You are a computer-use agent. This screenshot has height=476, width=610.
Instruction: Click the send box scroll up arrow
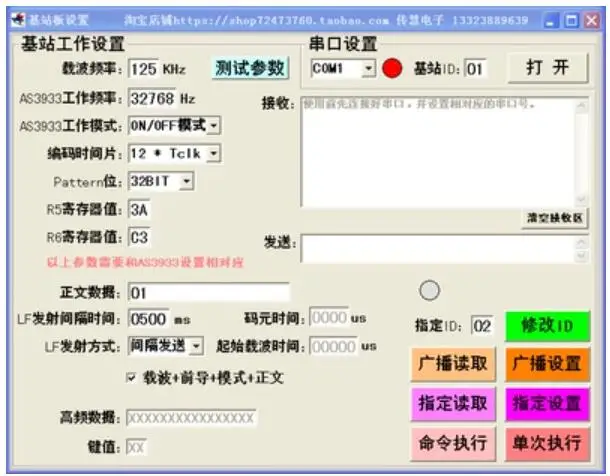coord(582,243)
